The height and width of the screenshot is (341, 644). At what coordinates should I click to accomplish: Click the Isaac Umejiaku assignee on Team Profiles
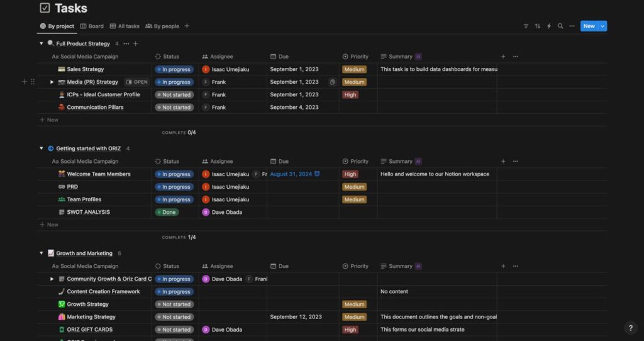click(x=226, y=199)
